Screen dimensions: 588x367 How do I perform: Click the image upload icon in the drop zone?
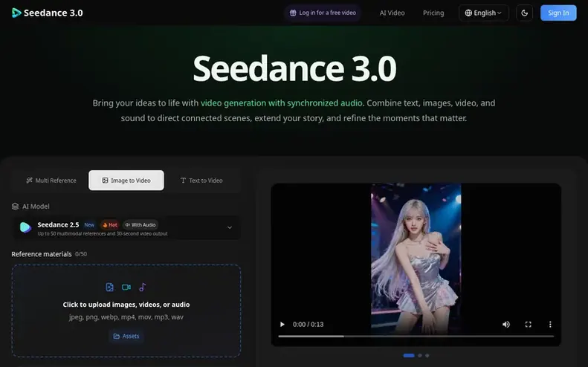coord(109,288)
